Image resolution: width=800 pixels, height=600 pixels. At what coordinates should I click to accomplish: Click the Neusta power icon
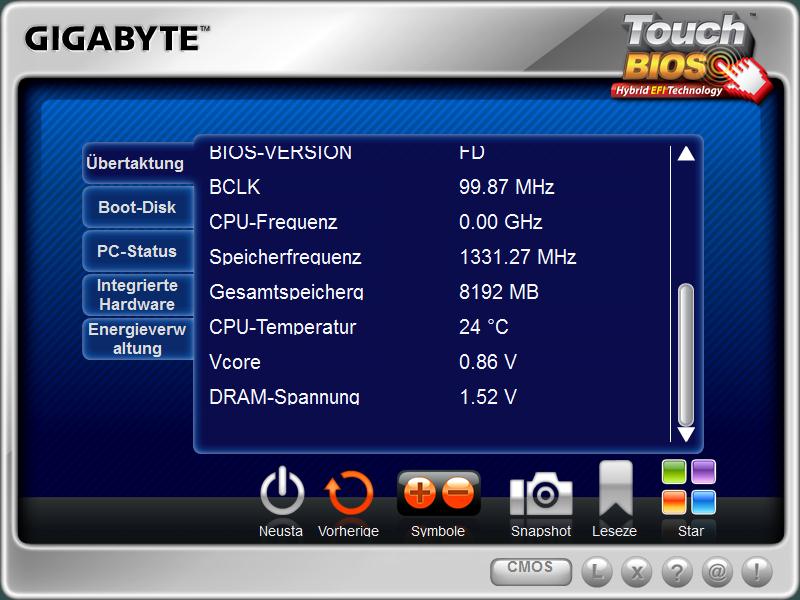(x=282, y=492)
